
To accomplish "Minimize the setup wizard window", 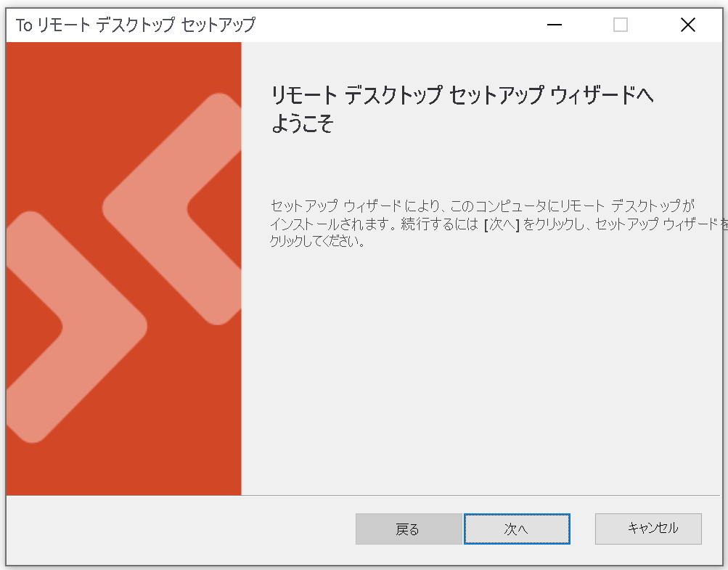I will pos(555,25).
